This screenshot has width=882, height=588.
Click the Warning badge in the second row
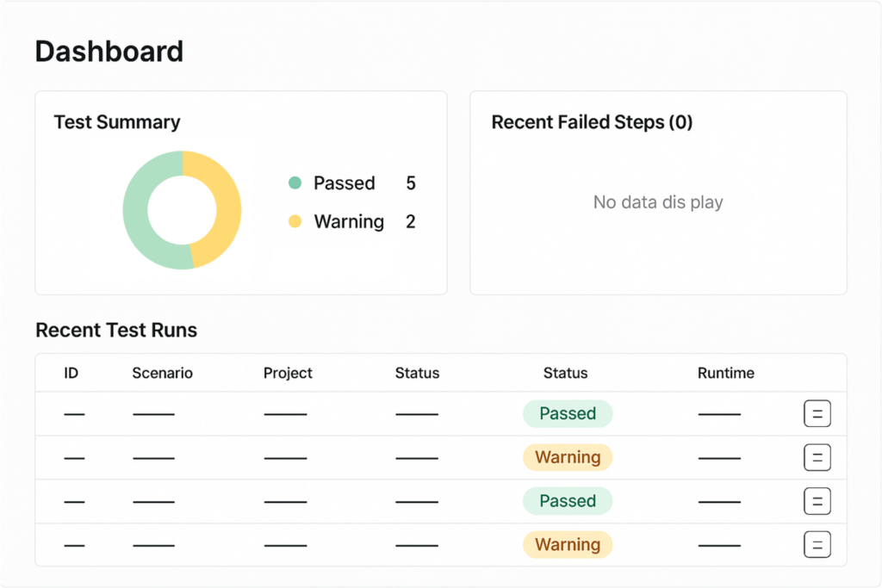[x=568, y=458]
